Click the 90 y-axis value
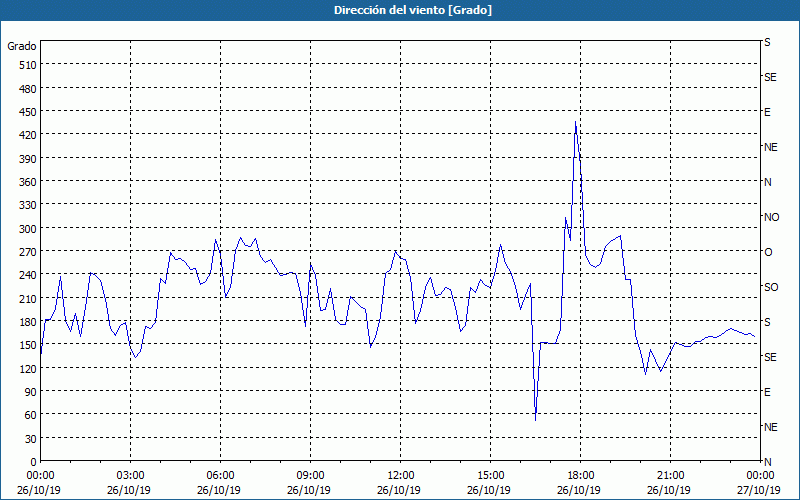The width and height of the screenshot is (800, 500). (31, 392)
